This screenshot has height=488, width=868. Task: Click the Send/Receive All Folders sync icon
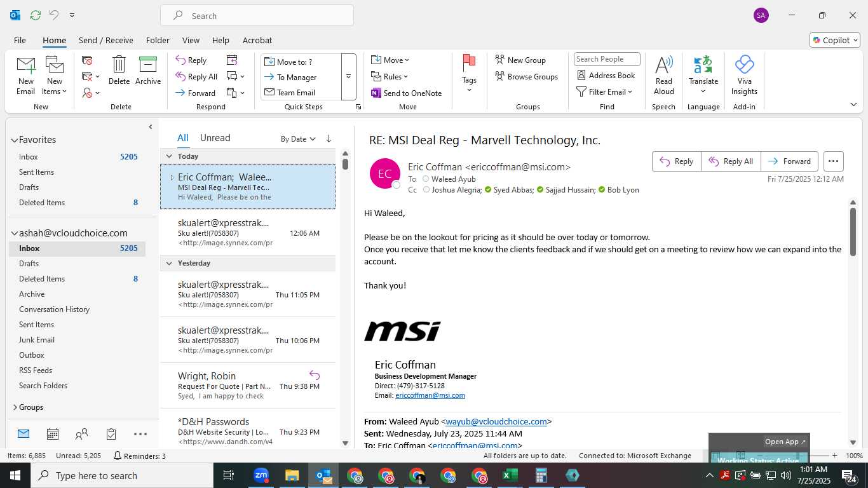pyautogui.click(x=35, y=15)
